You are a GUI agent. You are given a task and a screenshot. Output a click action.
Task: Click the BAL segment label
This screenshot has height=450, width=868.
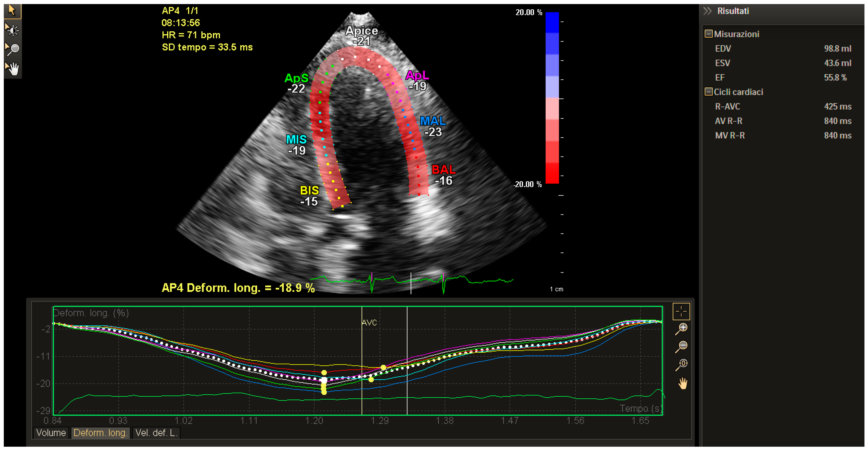pos(443,169)
